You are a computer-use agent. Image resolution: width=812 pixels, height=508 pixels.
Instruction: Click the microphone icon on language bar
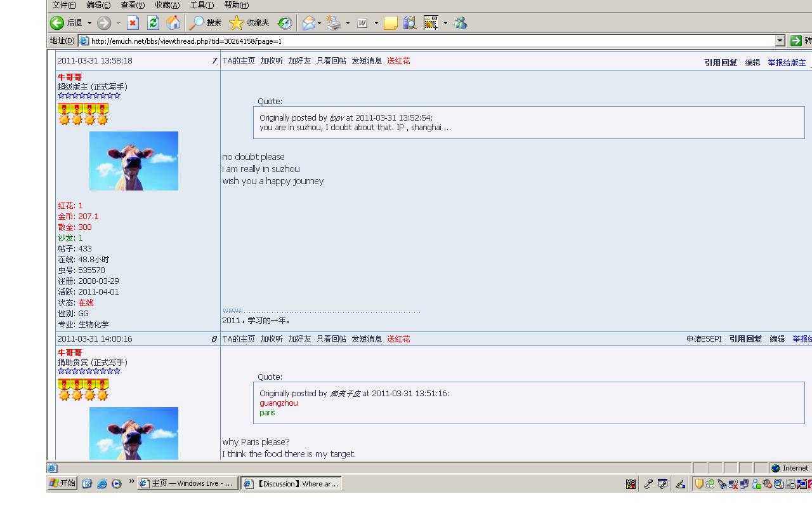point(648,484)
